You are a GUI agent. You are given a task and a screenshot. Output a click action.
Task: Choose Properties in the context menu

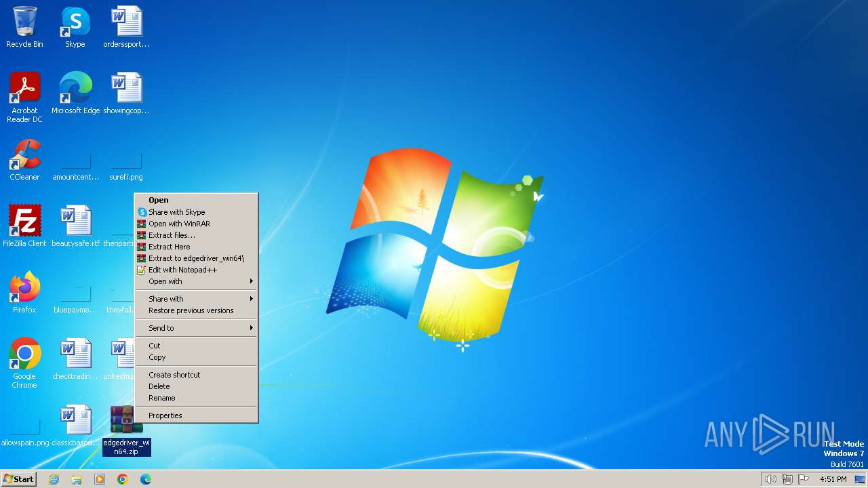pyautogui.click(x=197, y=415)
